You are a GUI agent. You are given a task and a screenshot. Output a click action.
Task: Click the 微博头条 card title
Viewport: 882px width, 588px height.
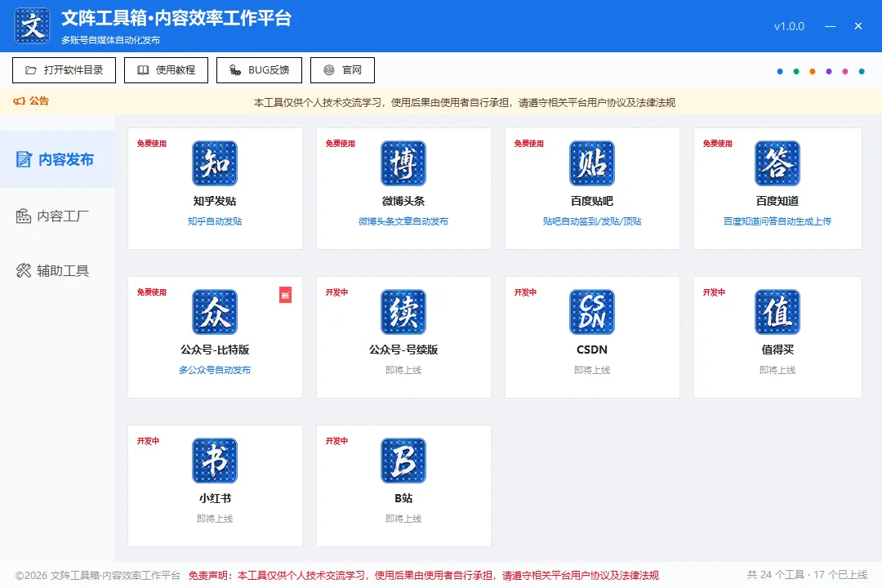coord(403,201)
